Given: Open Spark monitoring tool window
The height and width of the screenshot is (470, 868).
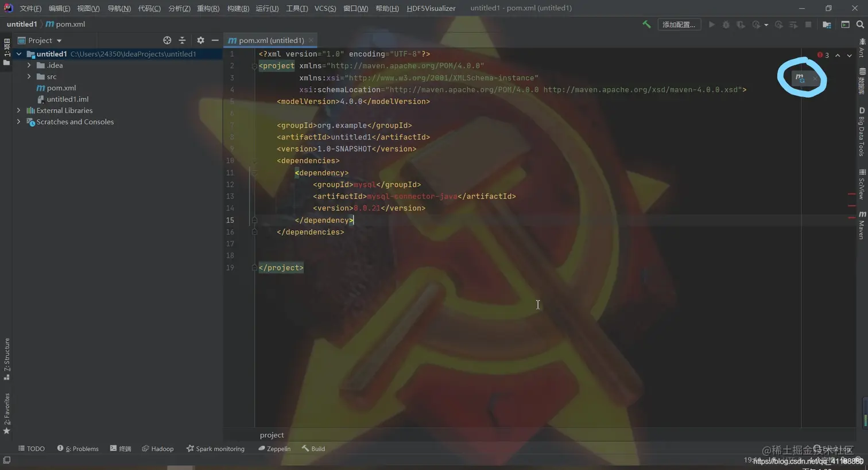Looking at the screenshot, I should pyautogui.click(x=215, y=449).
